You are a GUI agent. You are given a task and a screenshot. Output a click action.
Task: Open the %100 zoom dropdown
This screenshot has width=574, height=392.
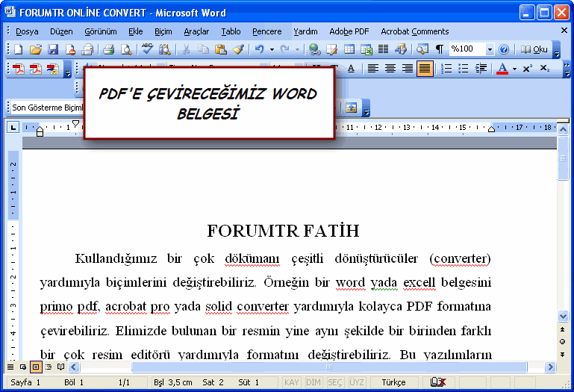coord(490,49)
